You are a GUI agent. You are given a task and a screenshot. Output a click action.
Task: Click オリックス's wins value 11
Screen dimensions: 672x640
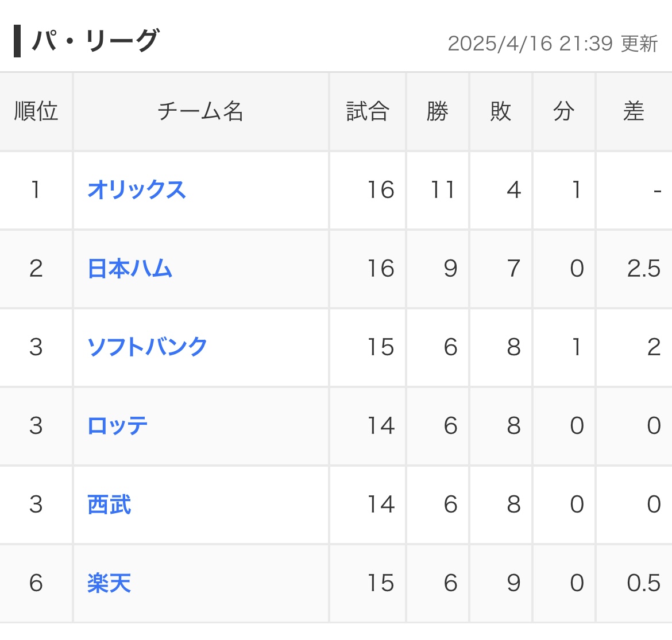[x=443, y=190]
